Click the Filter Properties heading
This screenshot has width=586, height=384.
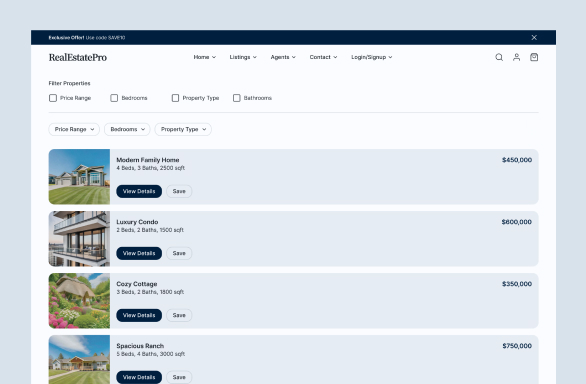pyautogui.click(x=70, y=83)
